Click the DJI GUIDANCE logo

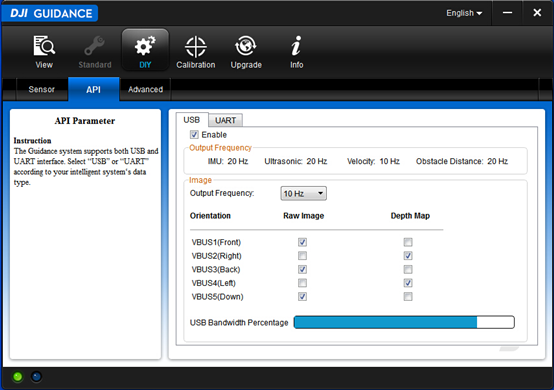point(50,13)
